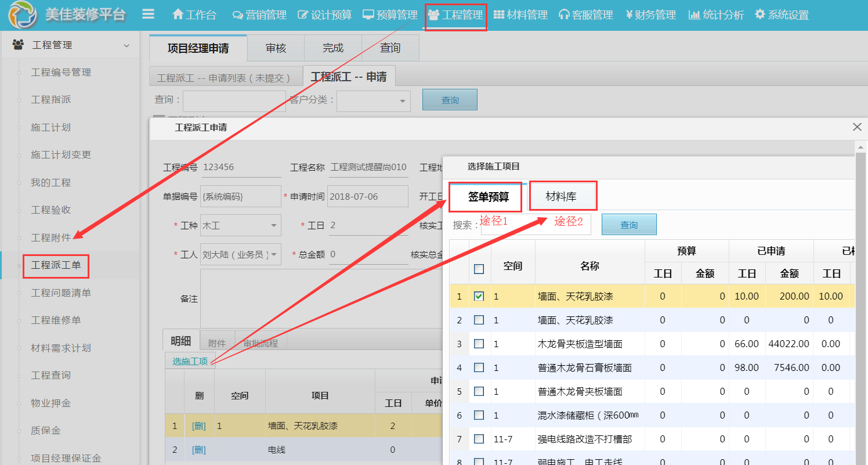Open 材料管理 grid icon menu
Screen dimensions: 868x465
(520, 15)
